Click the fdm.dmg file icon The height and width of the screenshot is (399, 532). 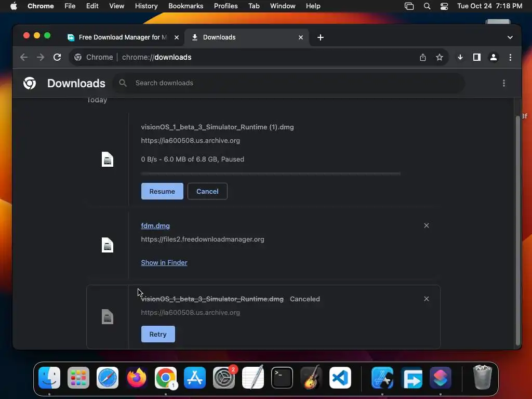tap(108, 245)
